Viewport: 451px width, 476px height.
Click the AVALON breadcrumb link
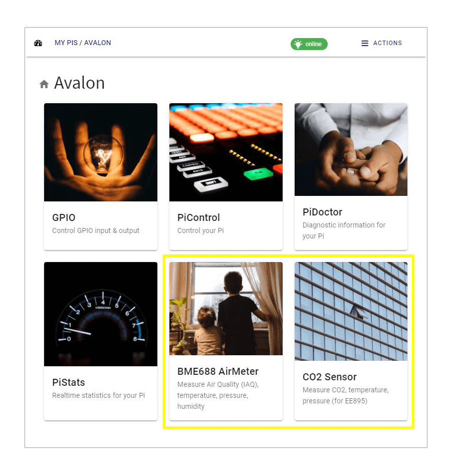tap(98, 43)
